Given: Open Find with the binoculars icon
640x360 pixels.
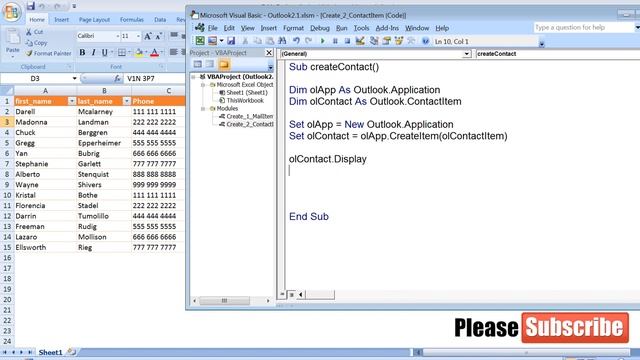Looking at the screenshot, I should click(x=282, y=41).
